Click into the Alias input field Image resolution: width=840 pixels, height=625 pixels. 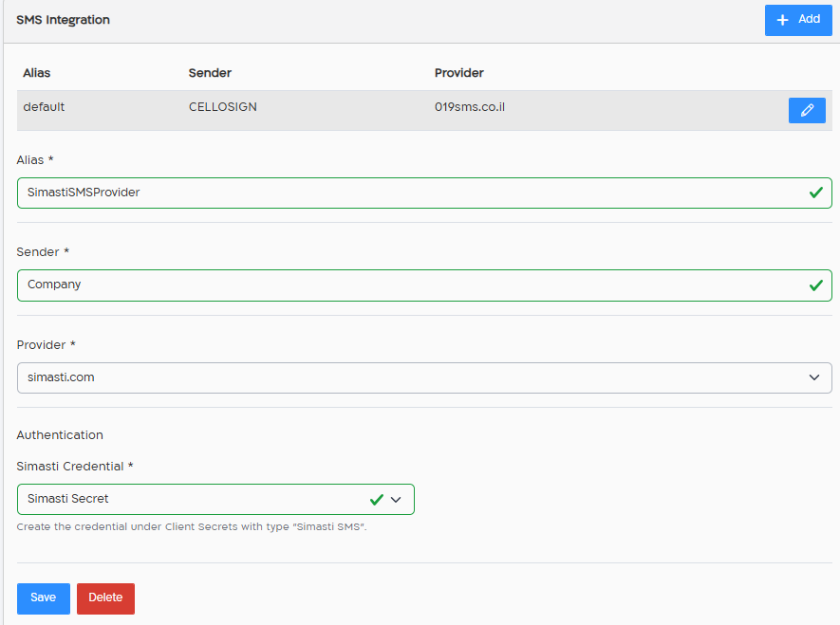tap(423, 193)
